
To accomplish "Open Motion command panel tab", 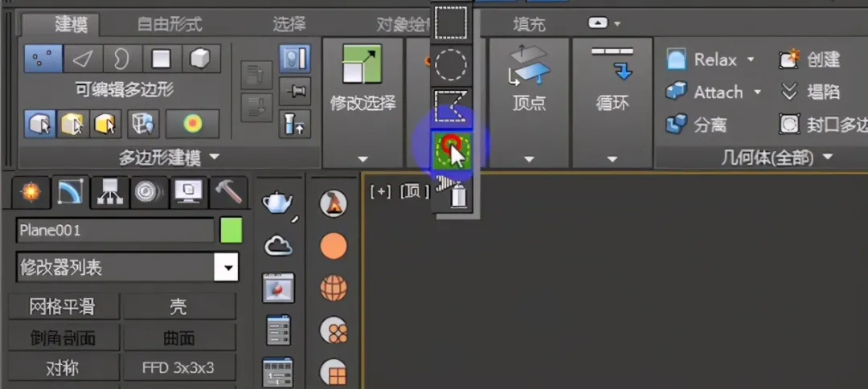I will pyautogui.click(x=149, y=192).
